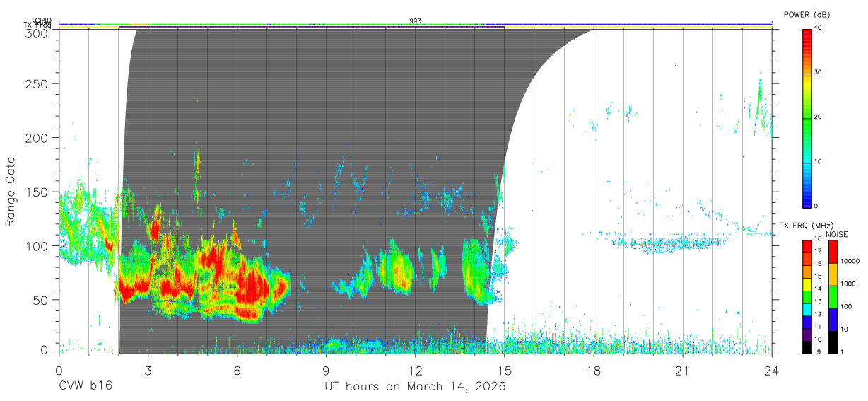Viewport: 868px width, 401px height.
Task: Pick the purple 10-11 MHz frequency swatch
Action: point(807,334)
